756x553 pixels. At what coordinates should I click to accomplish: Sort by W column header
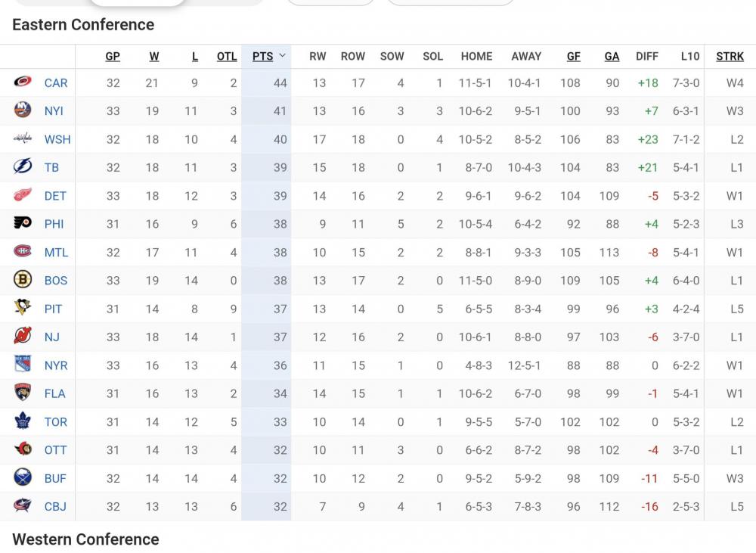[154, 56]
